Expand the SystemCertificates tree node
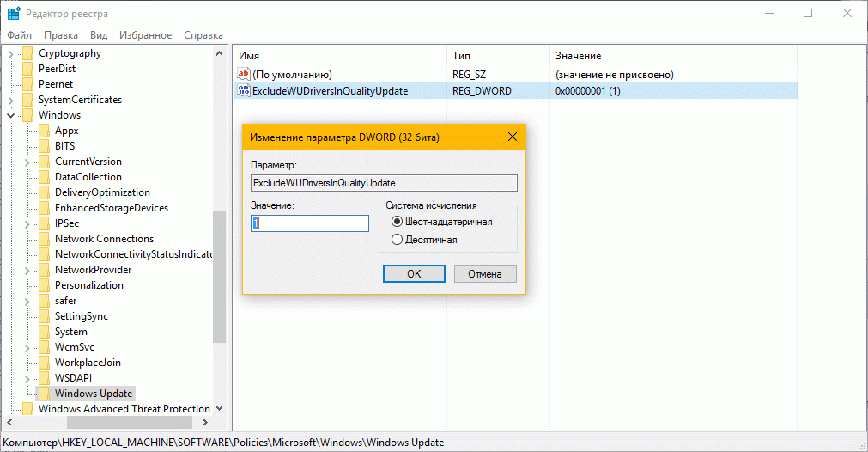 tap(11, 100)
